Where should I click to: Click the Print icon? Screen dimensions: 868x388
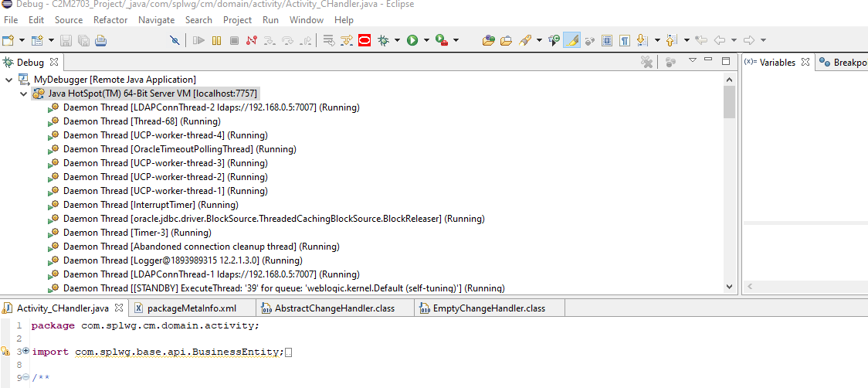click(100, 40)
